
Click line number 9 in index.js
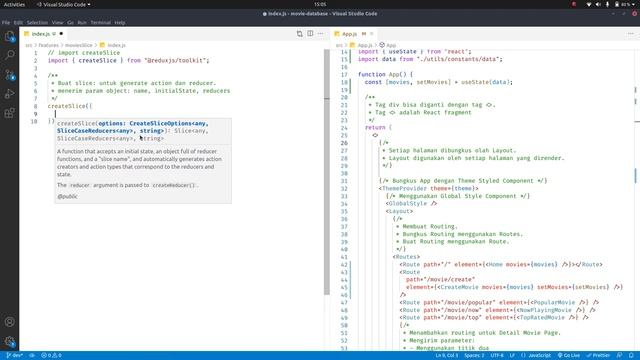click(x=36, y=114)
